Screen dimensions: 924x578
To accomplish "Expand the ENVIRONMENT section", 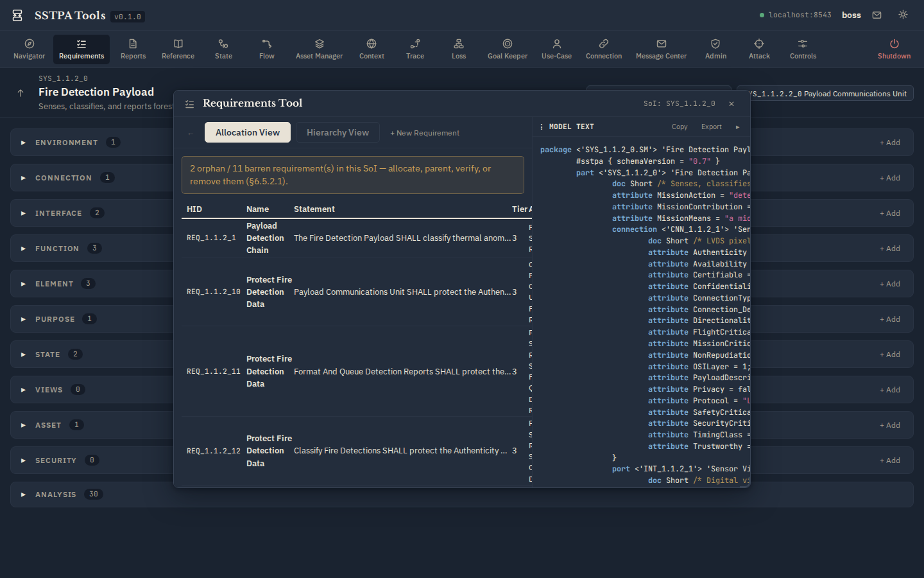I will coord(23,143).
